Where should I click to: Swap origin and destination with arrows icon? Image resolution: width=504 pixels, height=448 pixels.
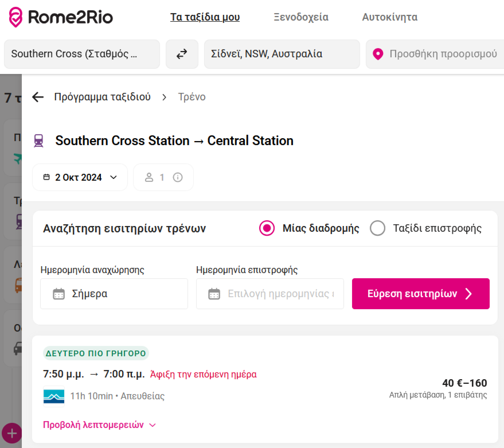[182, 54]
